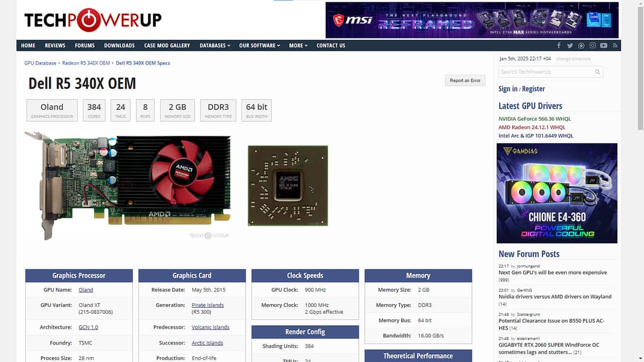
Task: Click the TechPowerUp logo
Action: pyautogui.click(x=93, y=21)
